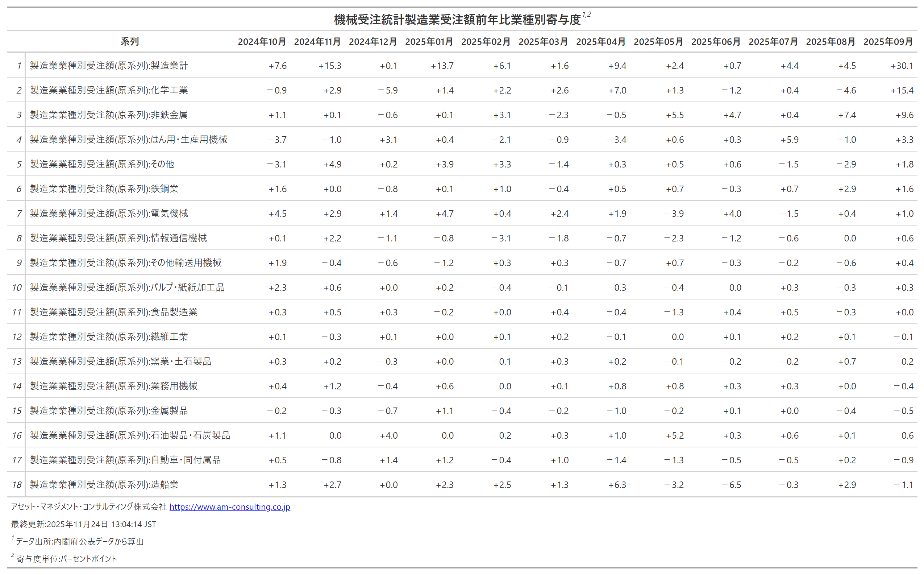Image resolution: width=924 pixels, height=575 pixels.
Task: Select the 製造業計 row label
Action: (109, 66)
